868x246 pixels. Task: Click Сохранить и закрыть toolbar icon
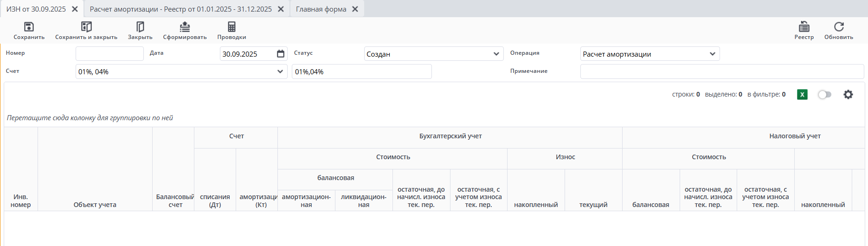[x=86, y=27]
